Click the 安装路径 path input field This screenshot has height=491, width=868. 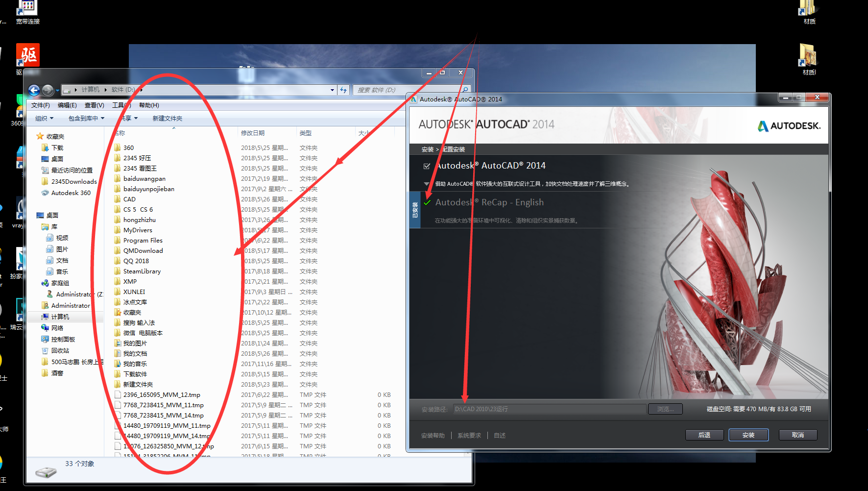point(550,409)
